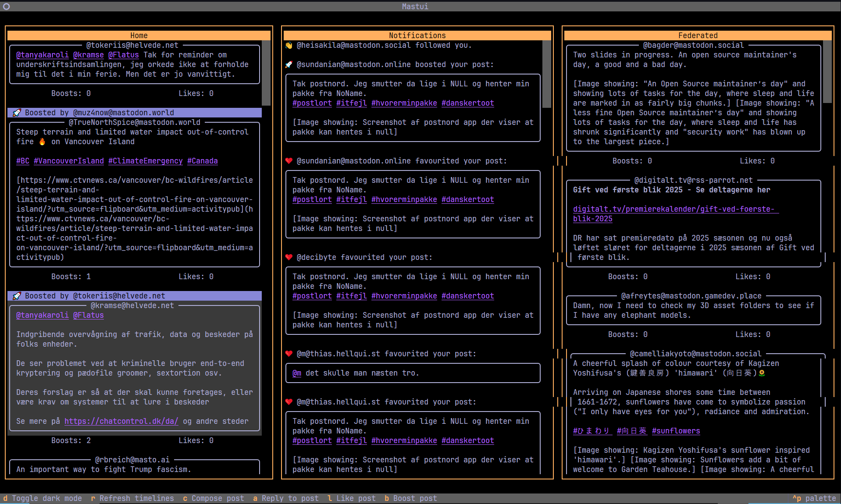
Task: Click Compose post in footer
Action: pos(214,498)
